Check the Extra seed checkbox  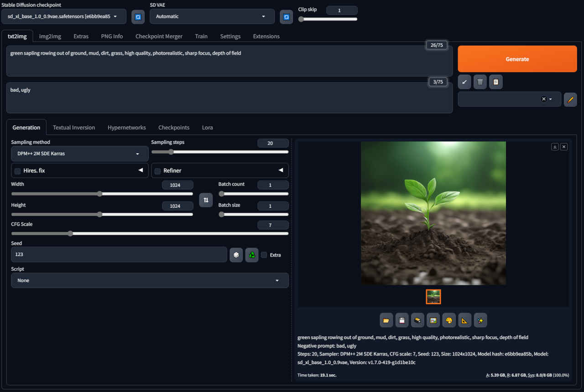[x=264, y=255]
